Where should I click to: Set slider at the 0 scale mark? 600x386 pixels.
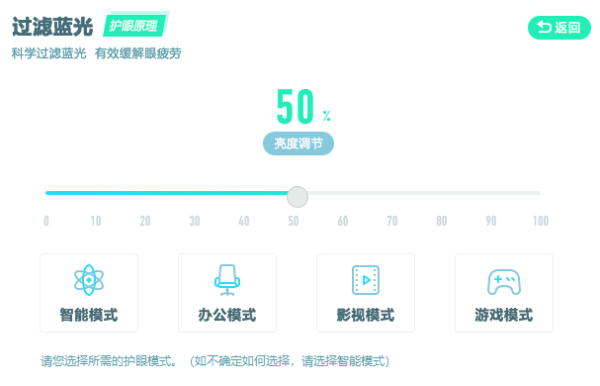46,221
